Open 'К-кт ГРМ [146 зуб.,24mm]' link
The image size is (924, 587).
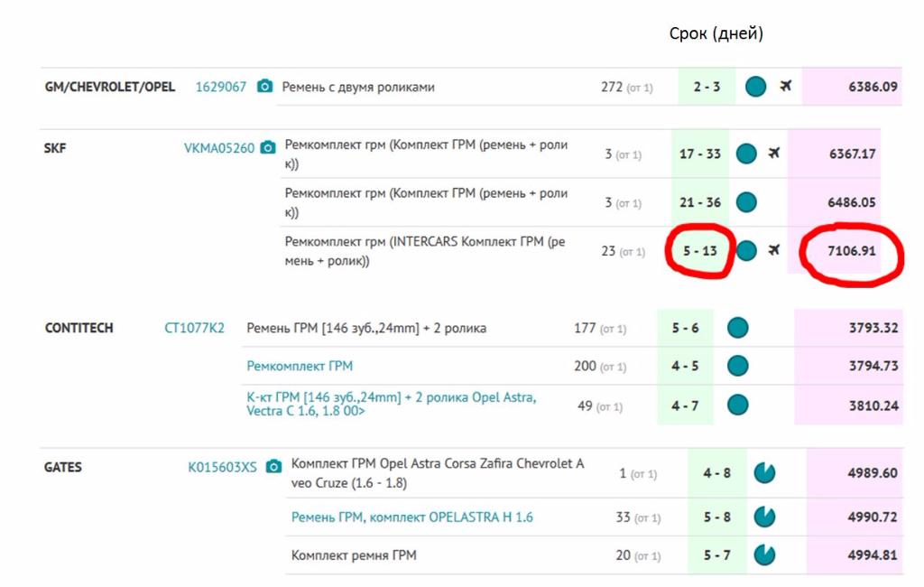392,404
